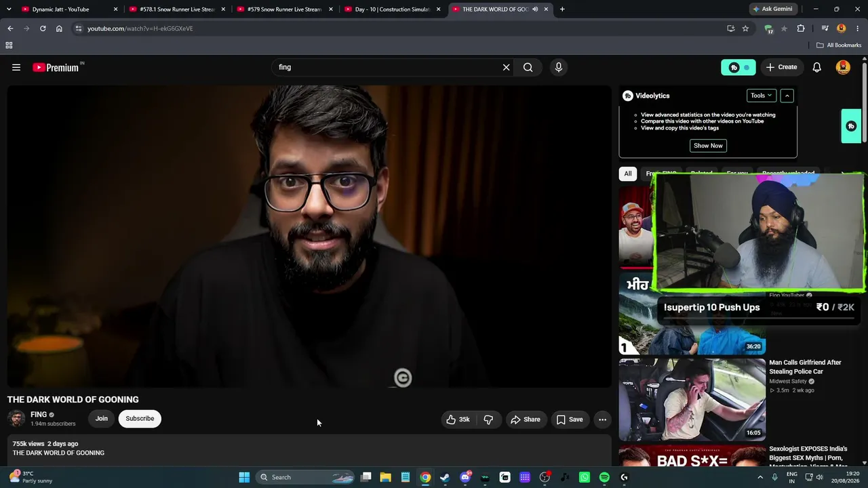The height and width of the screenshot is (488, 868).
Task: Open Spotify from the taskbar
Action: (604, 477)
